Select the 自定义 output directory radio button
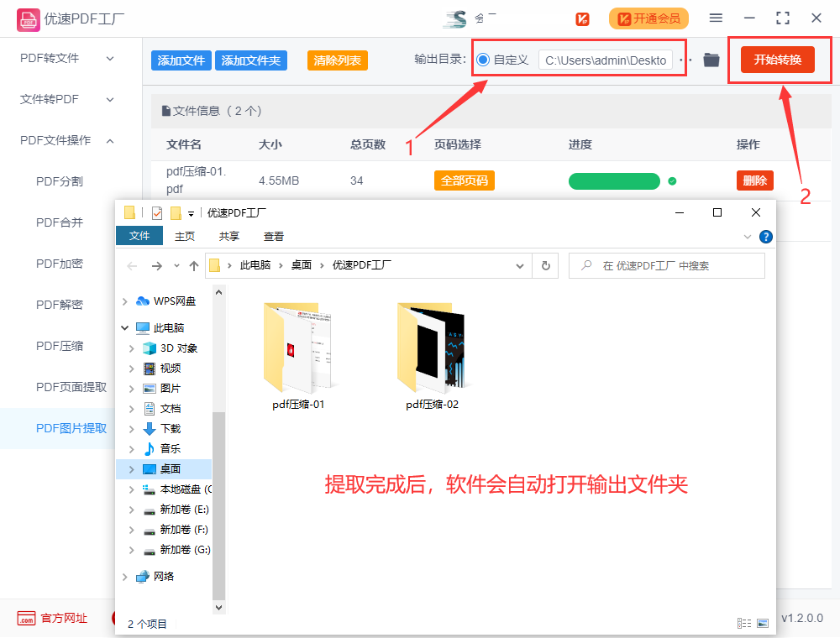The image size is (840, 638). 483,60
